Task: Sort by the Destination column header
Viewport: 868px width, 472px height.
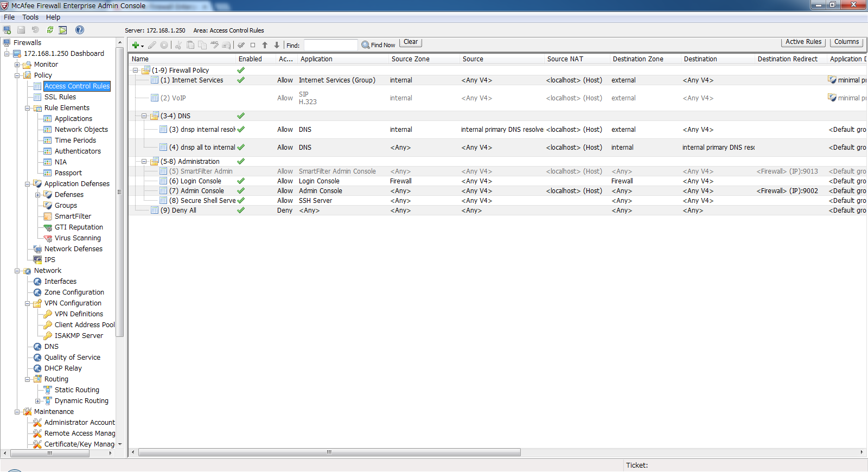Action: [x=717, y=59]
